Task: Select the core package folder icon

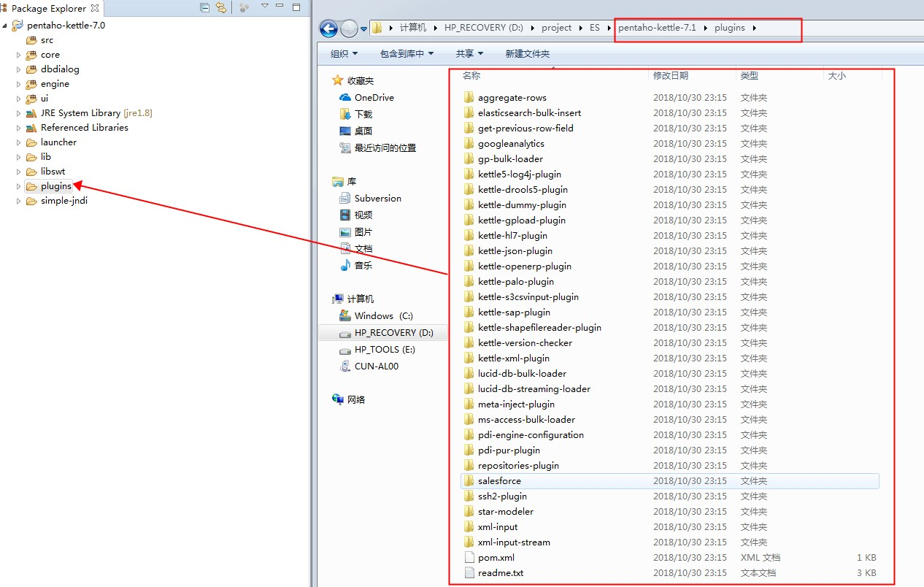Action: pyautogui.click(x=31, y=55)
